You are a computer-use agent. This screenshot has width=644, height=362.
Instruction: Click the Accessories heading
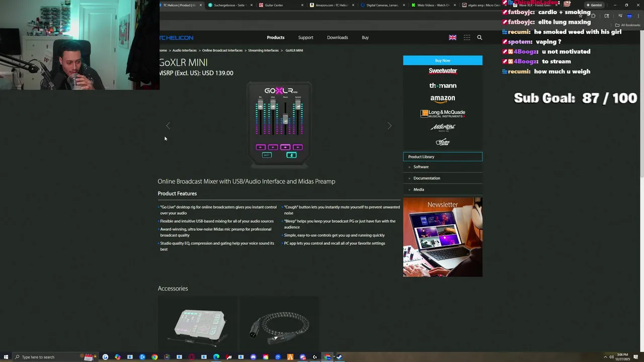173,289
